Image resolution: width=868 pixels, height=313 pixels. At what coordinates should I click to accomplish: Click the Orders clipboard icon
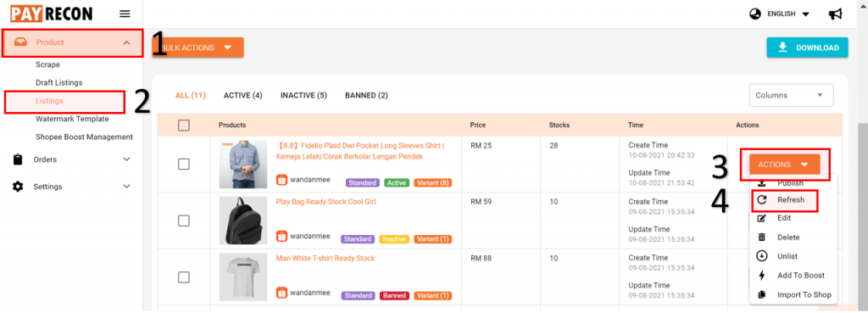tap(18, 159)
